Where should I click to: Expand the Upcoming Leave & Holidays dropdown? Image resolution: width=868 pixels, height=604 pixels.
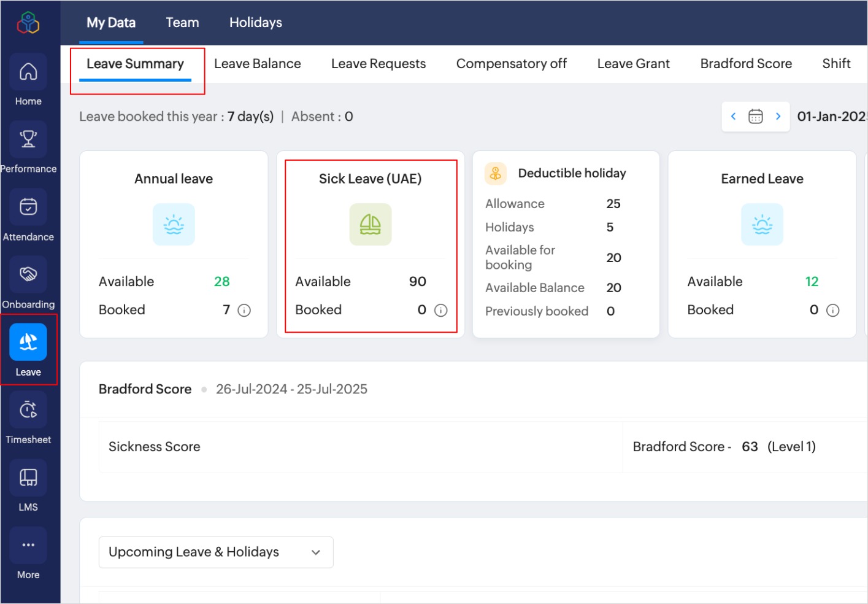(x=216, y=552)
